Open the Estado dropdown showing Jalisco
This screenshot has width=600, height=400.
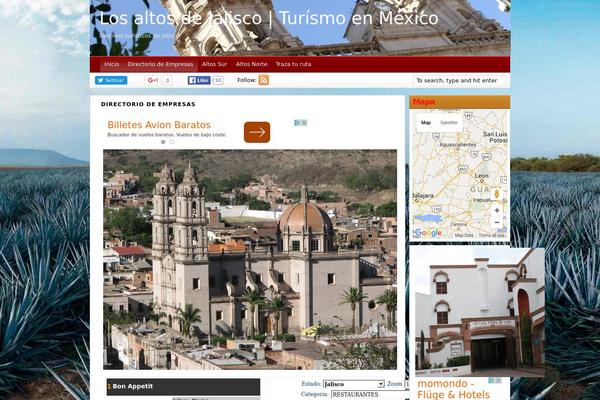[354, 384]
